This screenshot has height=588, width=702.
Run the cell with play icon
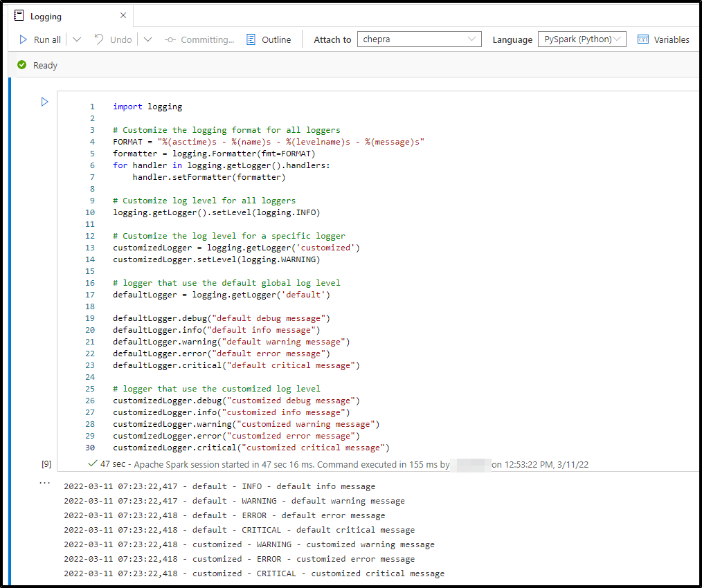point(45,102)
